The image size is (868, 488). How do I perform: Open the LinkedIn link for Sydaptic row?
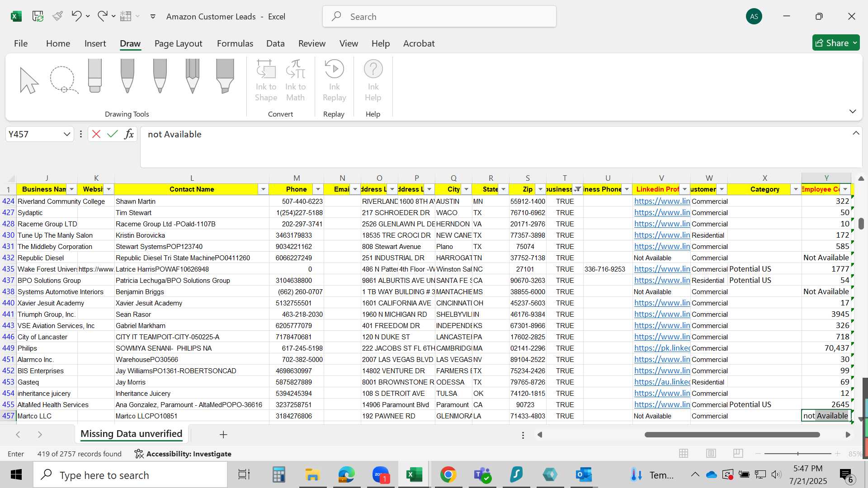coord(662,212)
